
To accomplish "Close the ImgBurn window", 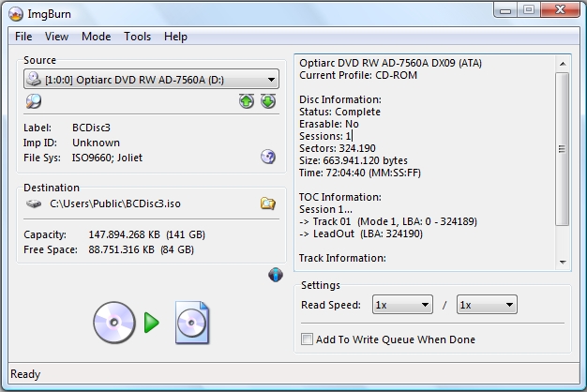I will [x=560, y=10].
